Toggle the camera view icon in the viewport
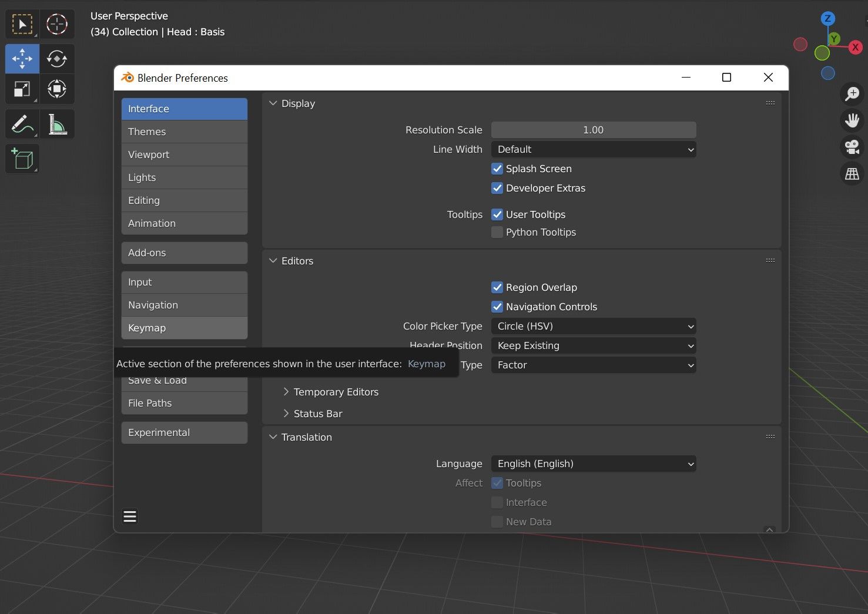This screenshot has width=868, height=614. 852,146
